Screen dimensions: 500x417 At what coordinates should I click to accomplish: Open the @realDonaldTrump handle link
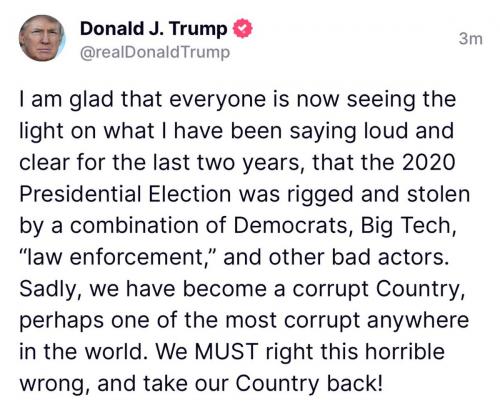[x=155, y=52]
